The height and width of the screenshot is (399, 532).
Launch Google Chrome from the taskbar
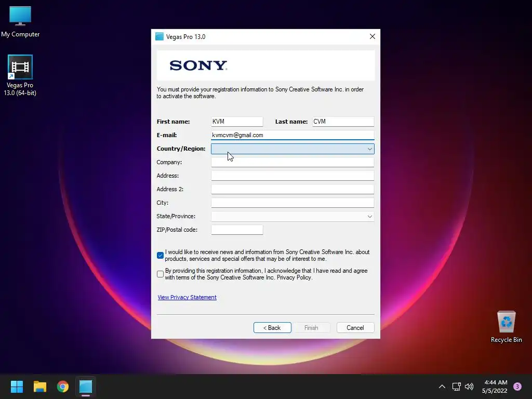click(63, 387)
